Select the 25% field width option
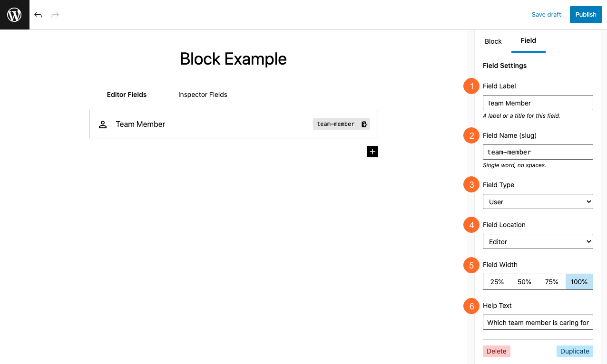This screenshot has width=607, height=364. (x=497, y=281)
